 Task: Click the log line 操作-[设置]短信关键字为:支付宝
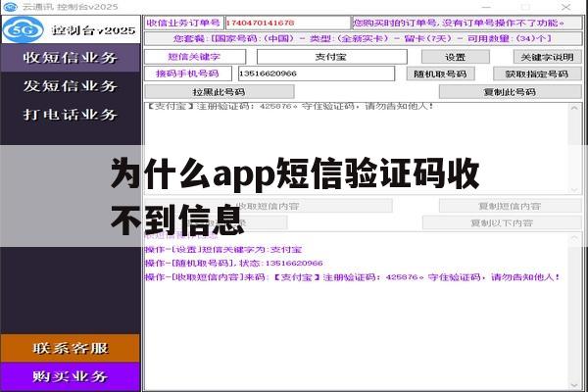pyautogui.click(x=223, y=250)
